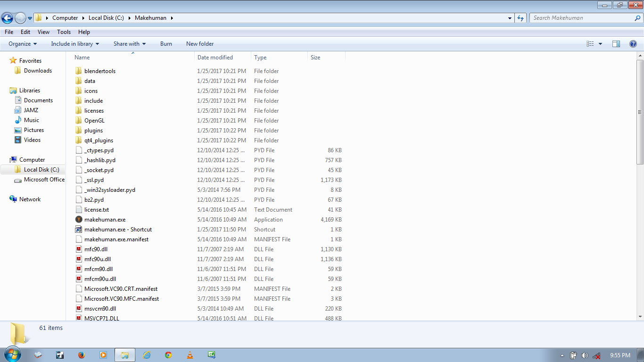Select the makehuman.exe application icon
Image resolution: width=644 pixels, height=362 pixels.
pos(79,220)
